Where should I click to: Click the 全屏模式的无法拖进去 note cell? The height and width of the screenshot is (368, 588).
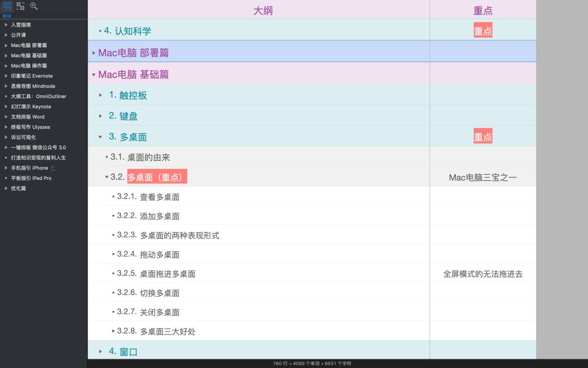point(482,274)
